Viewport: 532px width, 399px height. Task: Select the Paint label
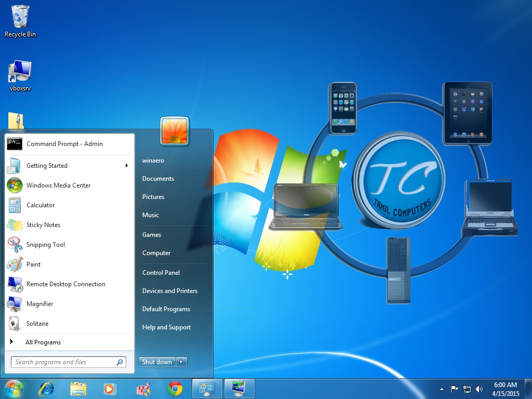(x=34, y=264)
